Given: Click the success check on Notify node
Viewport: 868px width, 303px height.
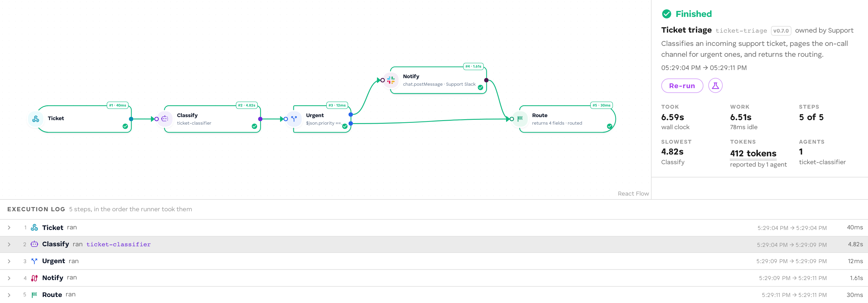Looking at the screenshot, I should tap(480, 88).
